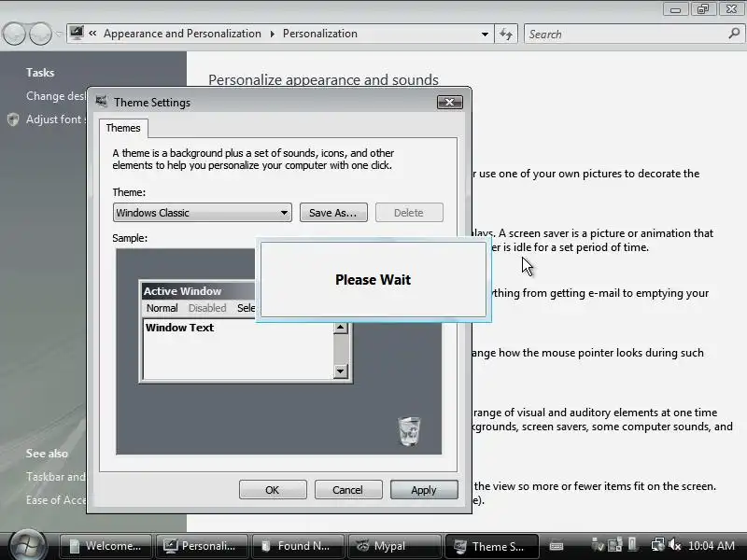Open Change desktop icons task link

56,96
